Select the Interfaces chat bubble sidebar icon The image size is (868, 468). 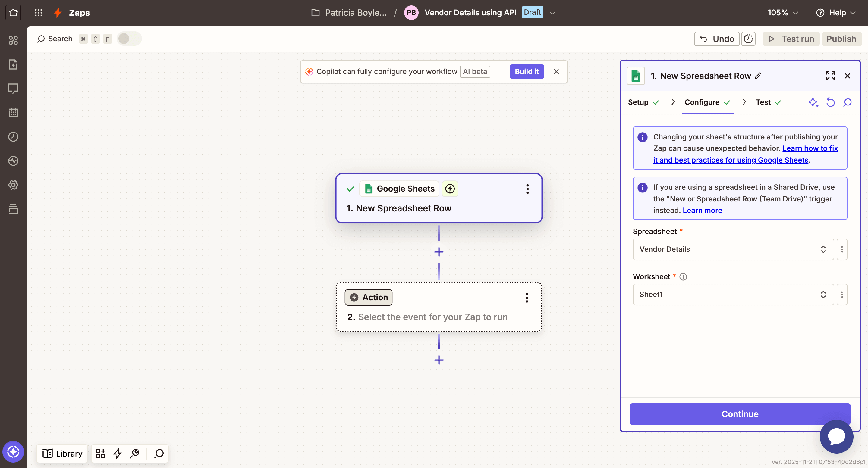14,89
